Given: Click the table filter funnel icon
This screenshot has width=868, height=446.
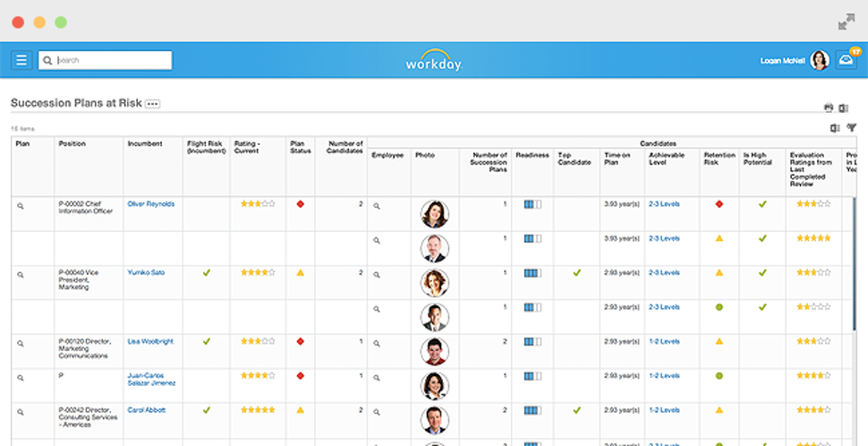Looking at the screenshot, I should coord(851,128).
